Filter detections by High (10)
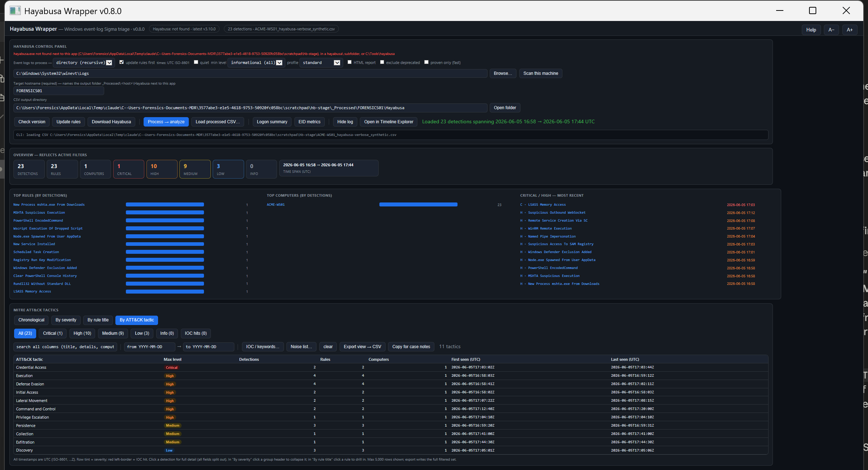The height and width of the screenshot is (470, 868). coord(82,333)
